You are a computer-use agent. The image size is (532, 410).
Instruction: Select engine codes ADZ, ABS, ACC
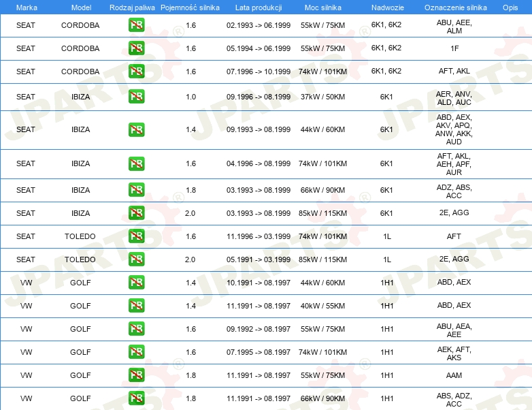pyautogui.click(x=454, y=191)
